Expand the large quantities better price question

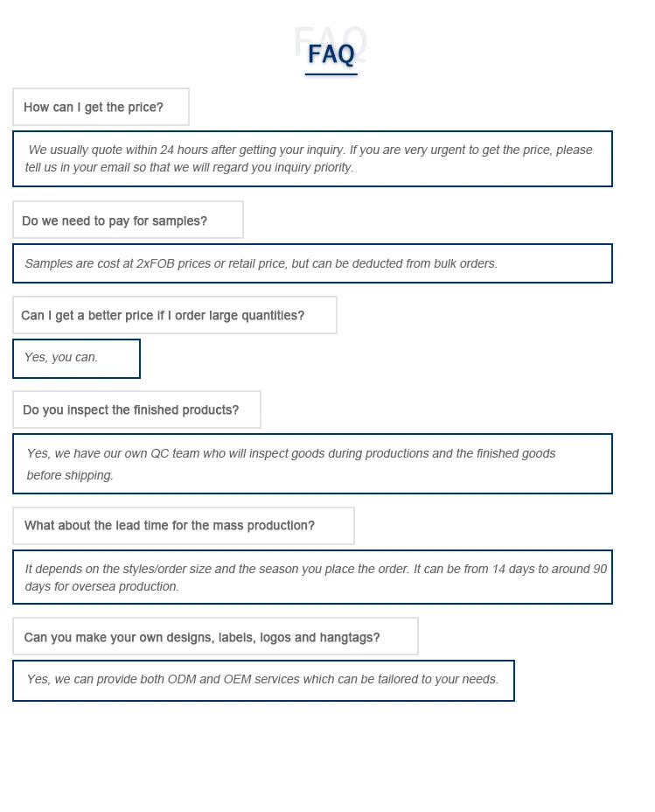[163, 315]
